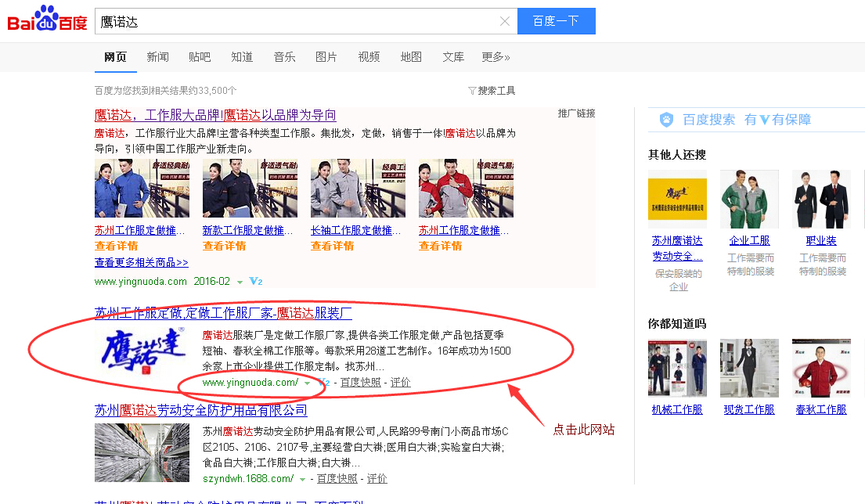Image resolution: width=865 pixels, height=504 pixels.
Task: Click the 搜索工具 filter funnel icon
Action: [472, 91]
